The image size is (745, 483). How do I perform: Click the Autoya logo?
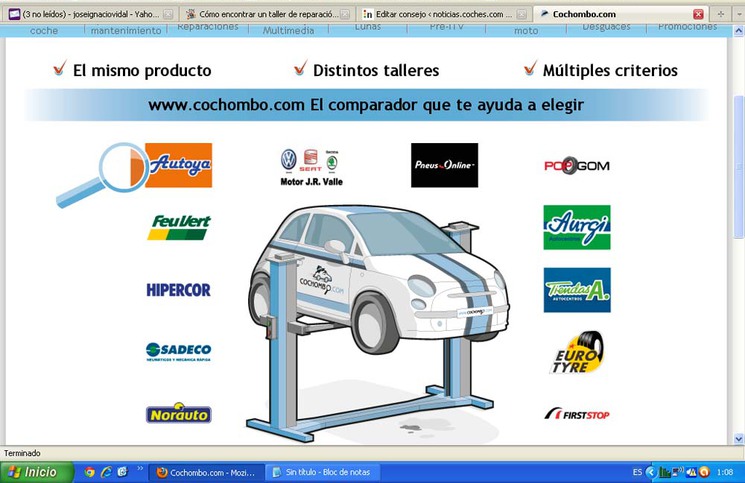click(x=178, y=165)
